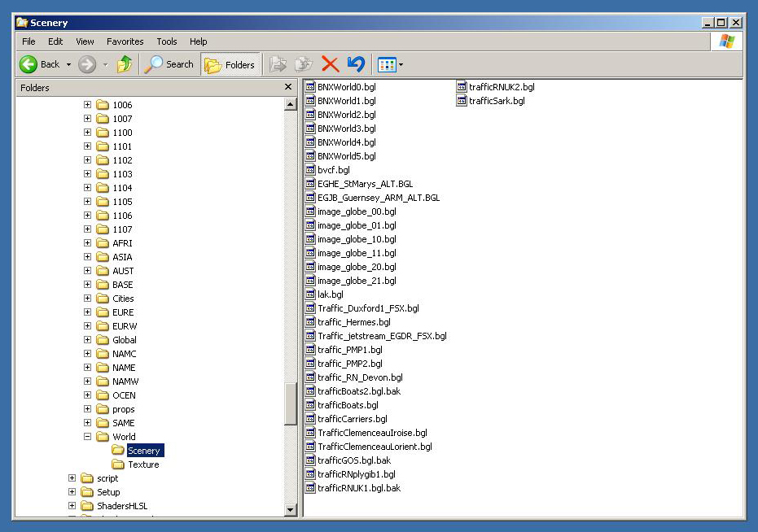Expand the Cities folder node

(x=87, y=299)
